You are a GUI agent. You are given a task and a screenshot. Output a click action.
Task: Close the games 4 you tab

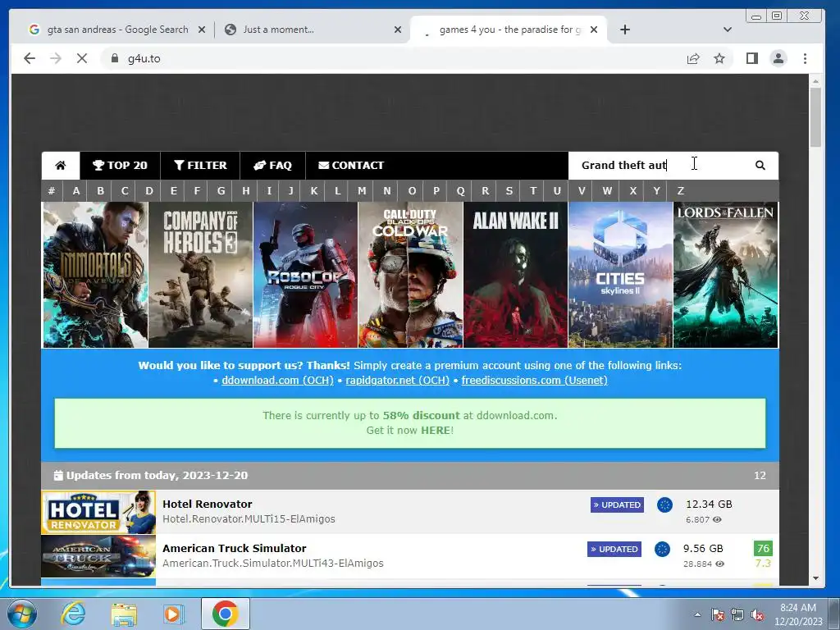point(594,30)
